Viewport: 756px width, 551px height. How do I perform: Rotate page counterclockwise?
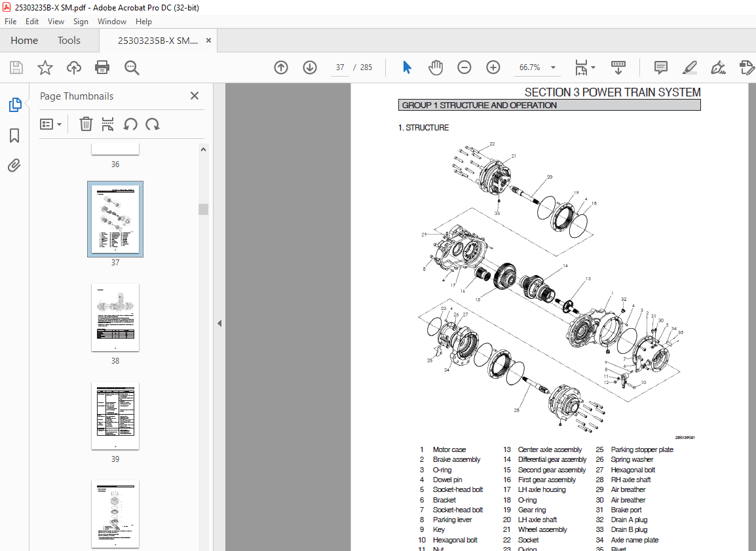point(130,124)
